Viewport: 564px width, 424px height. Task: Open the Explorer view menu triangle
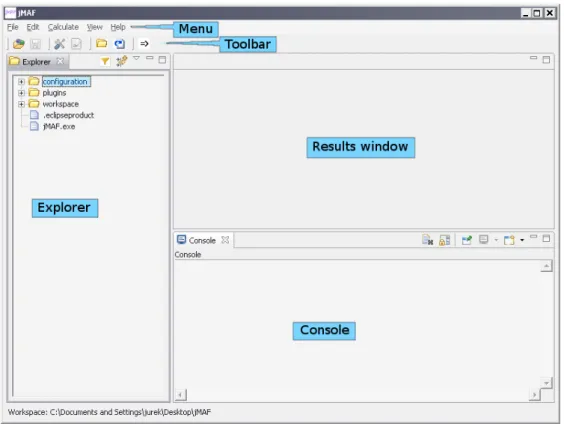point(136,58)
